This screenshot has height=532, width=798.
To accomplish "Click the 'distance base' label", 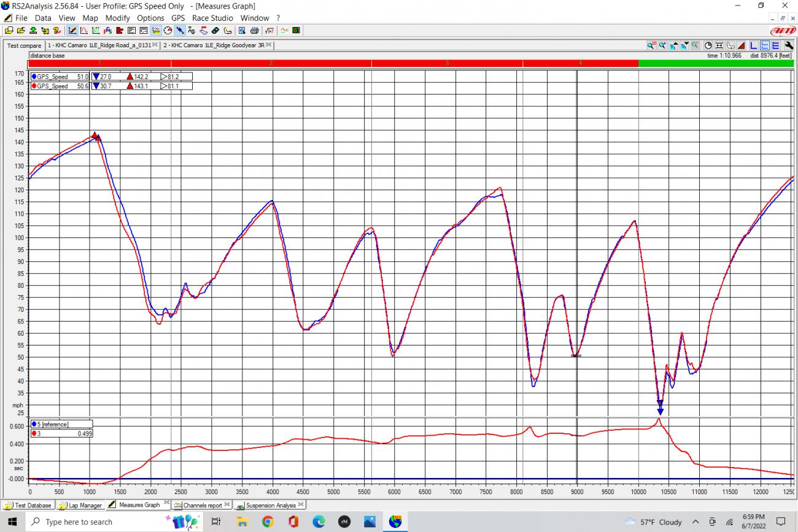I will (47, 55).
